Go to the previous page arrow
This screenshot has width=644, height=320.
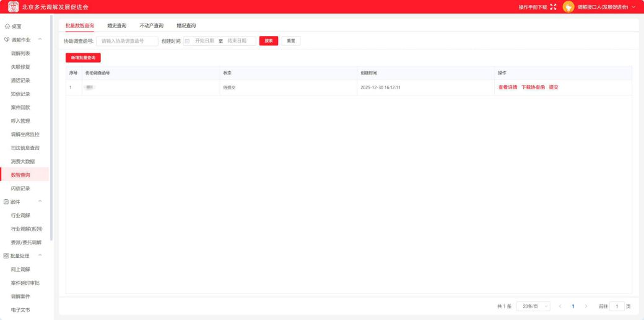560,306
